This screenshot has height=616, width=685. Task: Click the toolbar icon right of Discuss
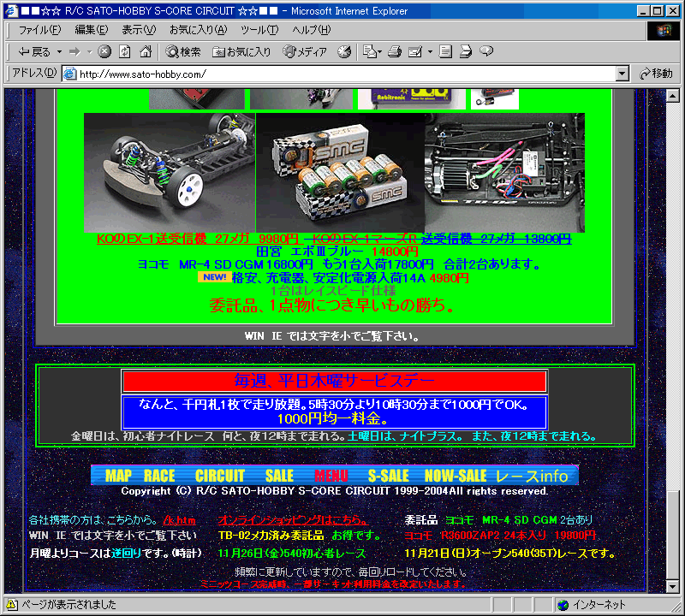(x=466, y=52)
